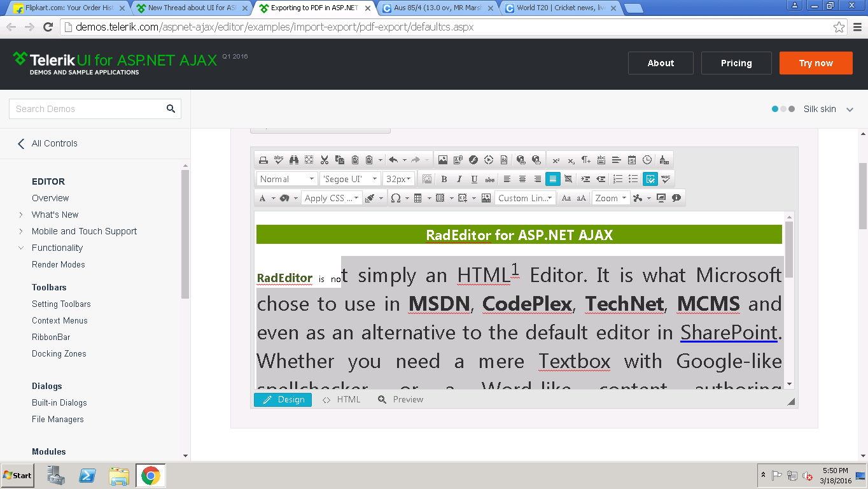Click the Strikethrough icon
The height and width of the screenshot is (489, 868).
point(490,179)
